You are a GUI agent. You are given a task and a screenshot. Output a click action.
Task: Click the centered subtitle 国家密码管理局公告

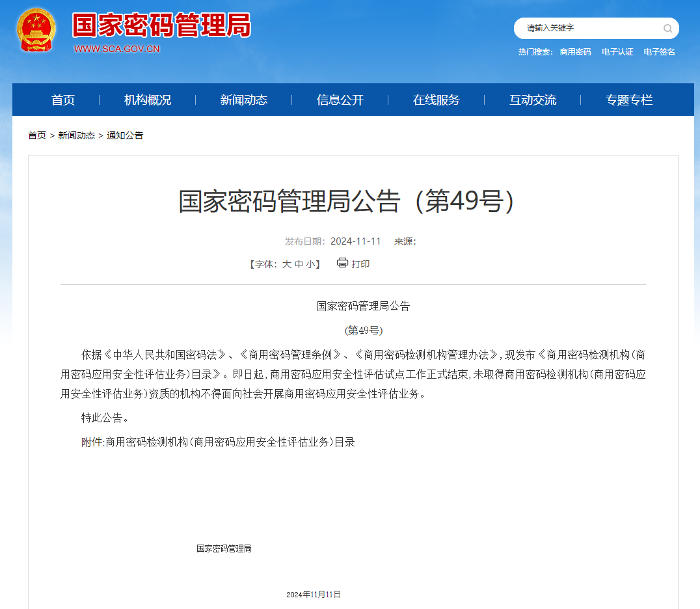click(x=364, y=306)
